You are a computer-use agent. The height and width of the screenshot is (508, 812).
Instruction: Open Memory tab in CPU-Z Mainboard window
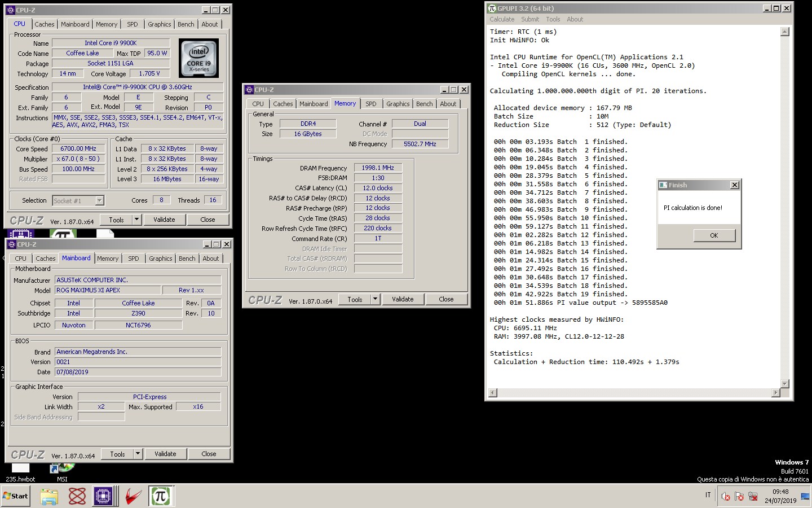[x=108, y=259]
